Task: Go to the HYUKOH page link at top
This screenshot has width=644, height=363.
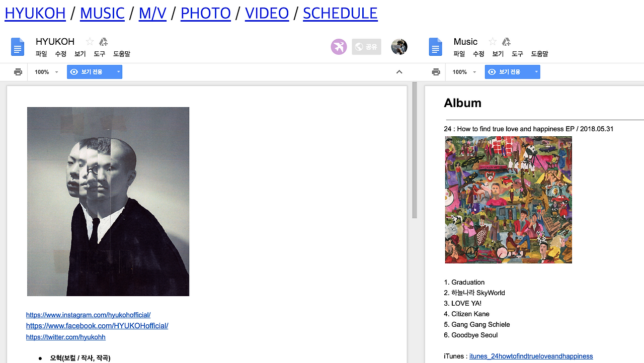Action: [35, 14]
